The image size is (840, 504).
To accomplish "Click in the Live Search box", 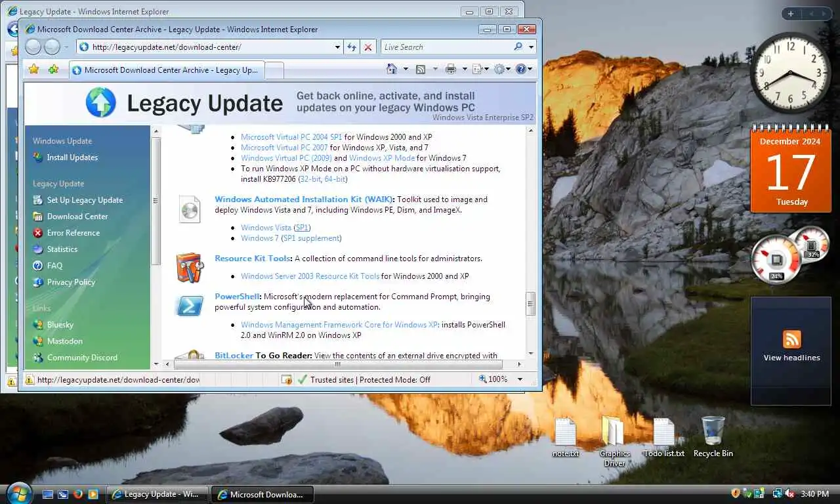I will click(446, 47).
